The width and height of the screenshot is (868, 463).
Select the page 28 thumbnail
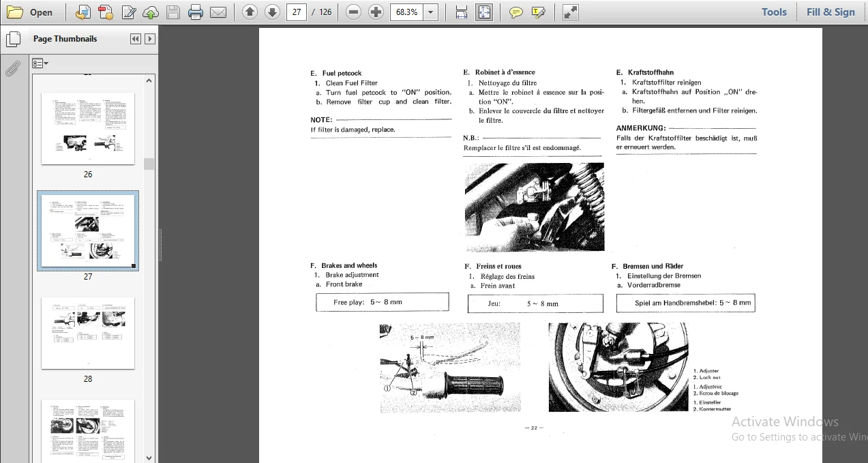tap(88, 333)
